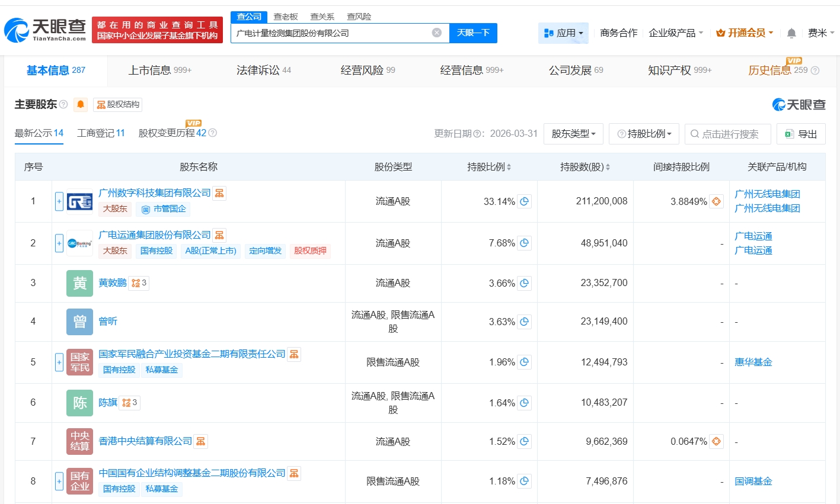The width and height of the screenshot is (840, 504).
Task: Expand row of 广州数字科技集团有限公司
Action: pyautogui.click(x=59, y=201)
